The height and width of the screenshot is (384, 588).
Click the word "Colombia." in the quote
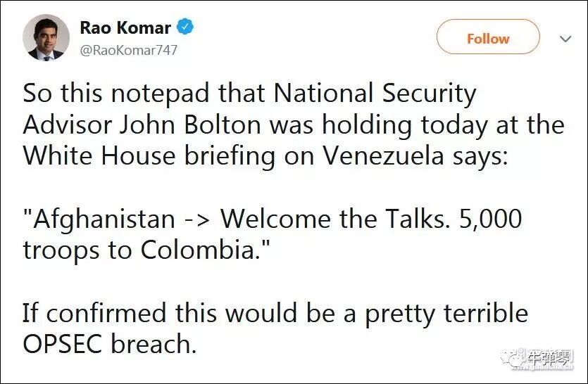point(200,250)
